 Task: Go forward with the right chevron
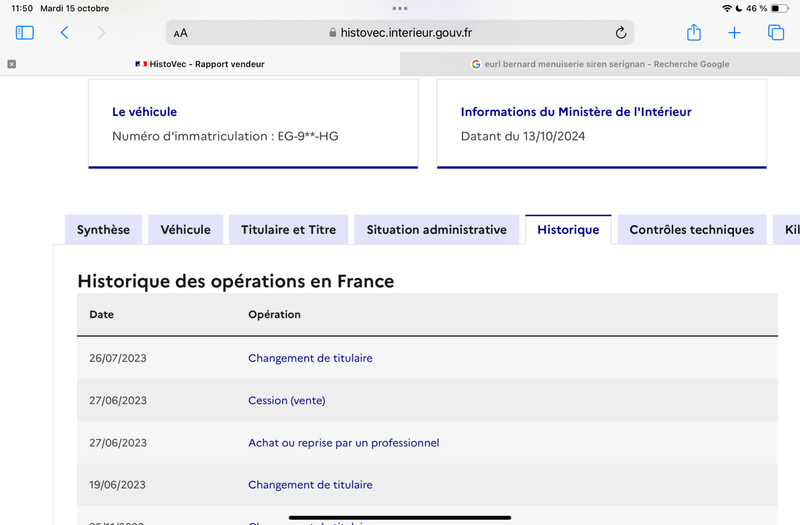coord(101,33)
